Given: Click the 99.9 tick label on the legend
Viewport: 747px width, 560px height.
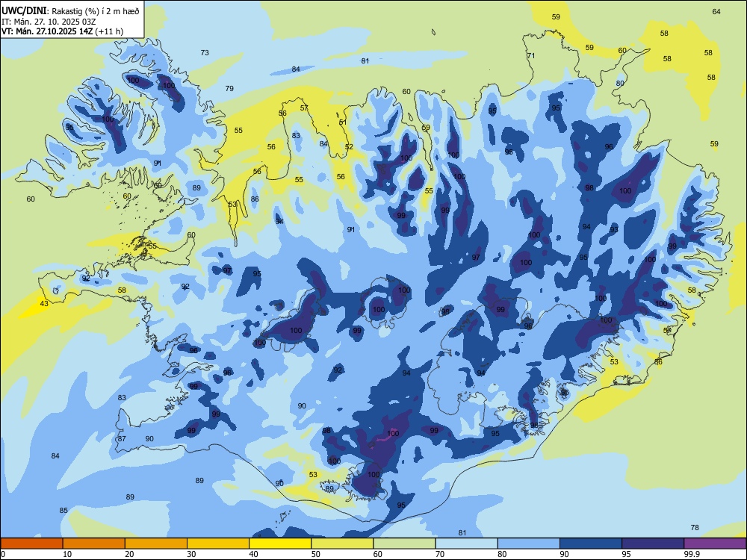Looking at the screenshot, I should tap(692, 554).
